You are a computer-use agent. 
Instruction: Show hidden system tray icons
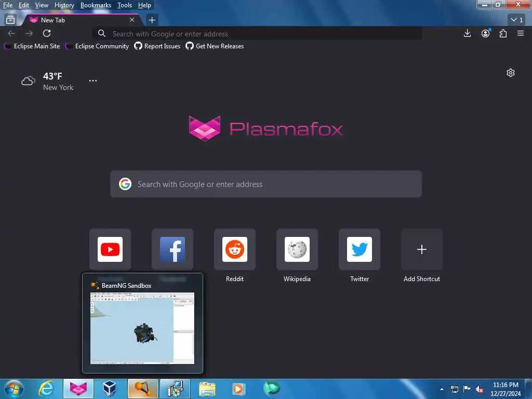(442, 389)
